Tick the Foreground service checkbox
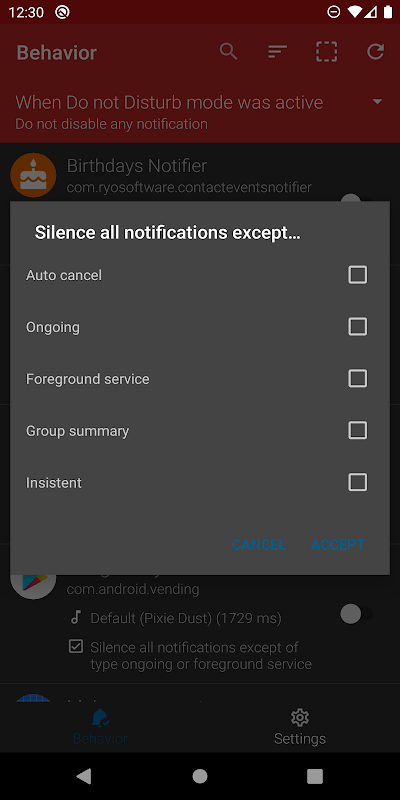 click(x=357, y=379)
